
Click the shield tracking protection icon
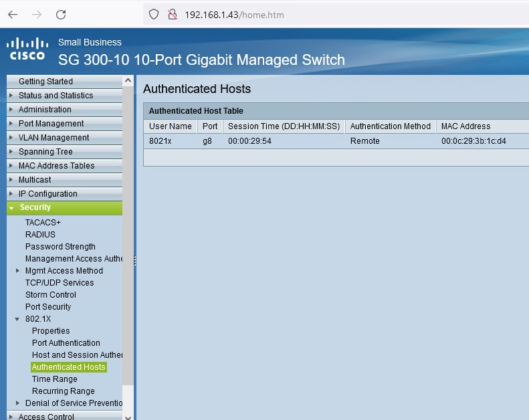pos(154,14)
